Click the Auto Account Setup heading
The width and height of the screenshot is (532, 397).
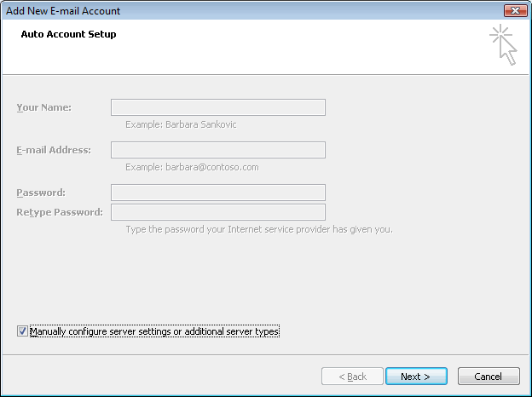68,35
